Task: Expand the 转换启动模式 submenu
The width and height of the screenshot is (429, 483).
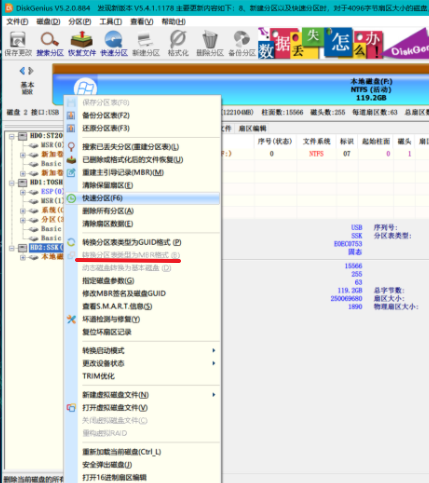Action: (x=143, y=351)
